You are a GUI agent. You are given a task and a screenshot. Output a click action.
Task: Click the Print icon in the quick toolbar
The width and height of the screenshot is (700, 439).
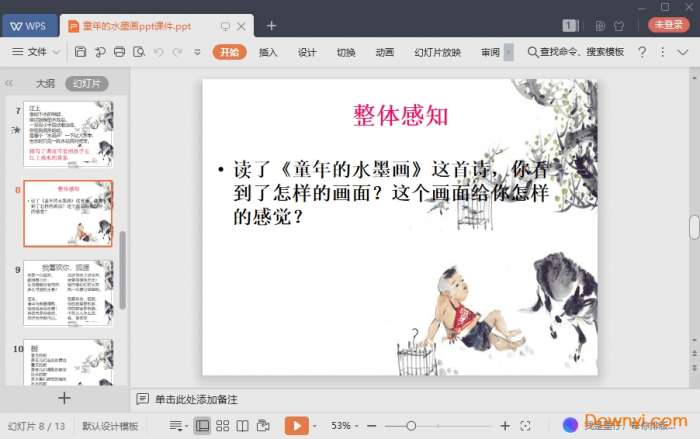[119, 52]
